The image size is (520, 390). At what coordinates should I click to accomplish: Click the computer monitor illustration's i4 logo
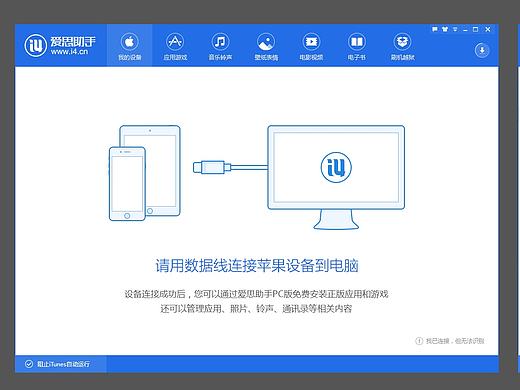coord(336,167)
